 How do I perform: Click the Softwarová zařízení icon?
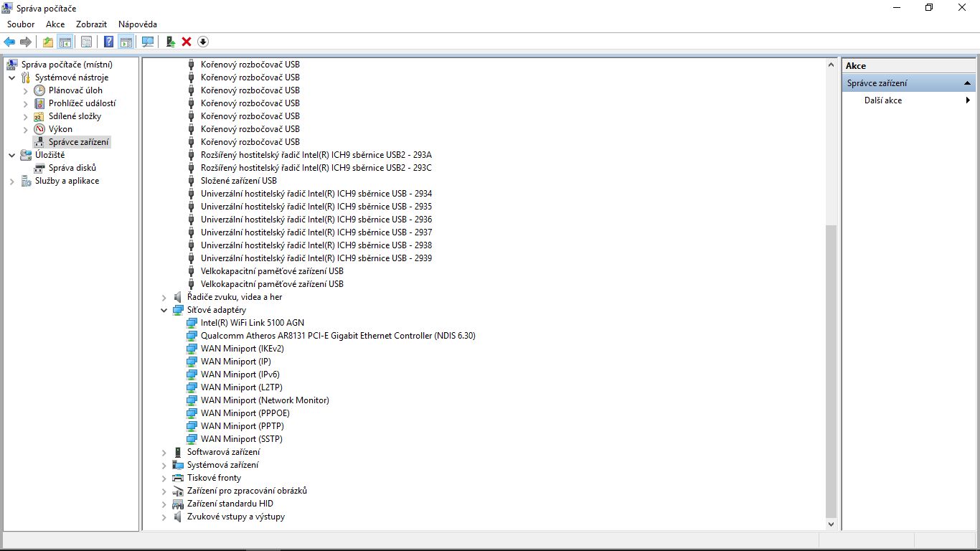point(178,452)
